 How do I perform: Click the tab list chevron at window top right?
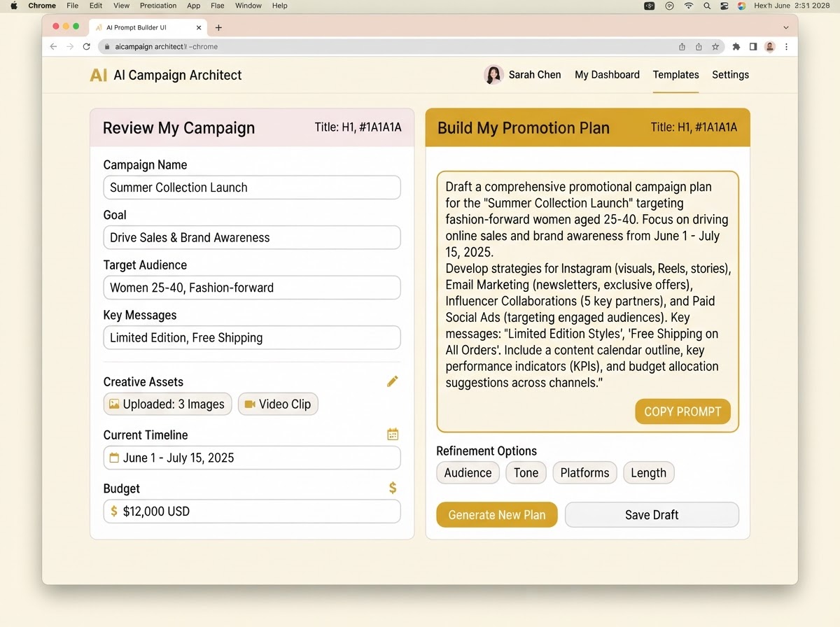point(786,28)
